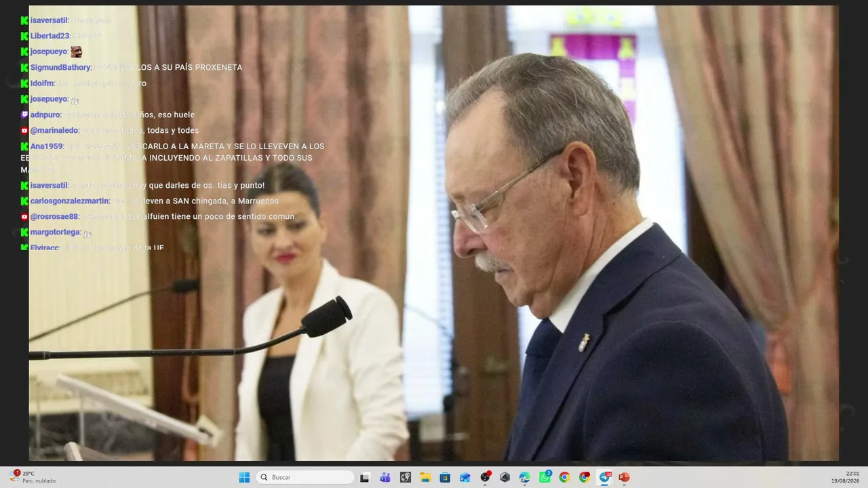Open Microsoft Store from the taskbar
Image resolution: width=868 pixels, height=488 pixels.
(445, 477)
